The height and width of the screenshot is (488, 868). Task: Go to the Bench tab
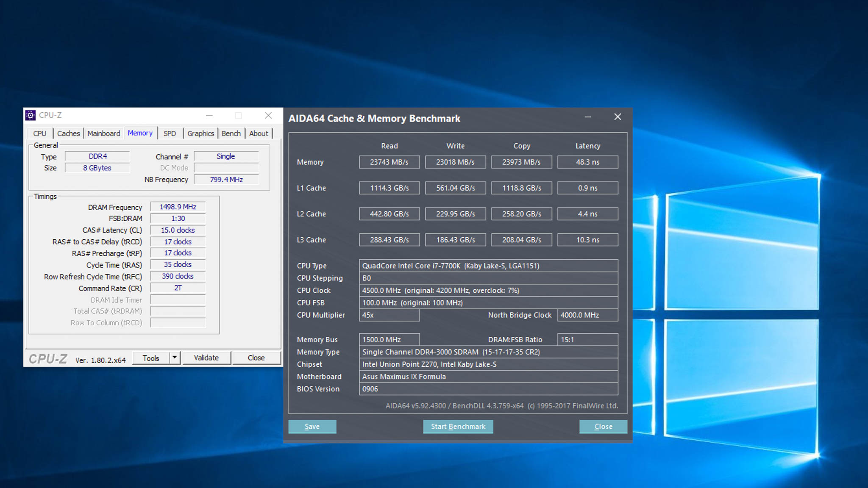231,133
